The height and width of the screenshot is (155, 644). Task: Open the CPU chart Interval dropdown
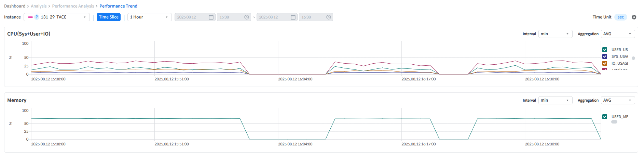[x=555, y=34]
